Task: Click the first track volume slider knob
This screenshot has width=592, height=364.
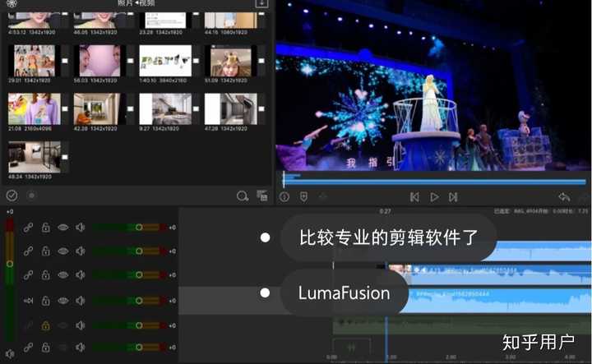Action: (x=139, y=228)
